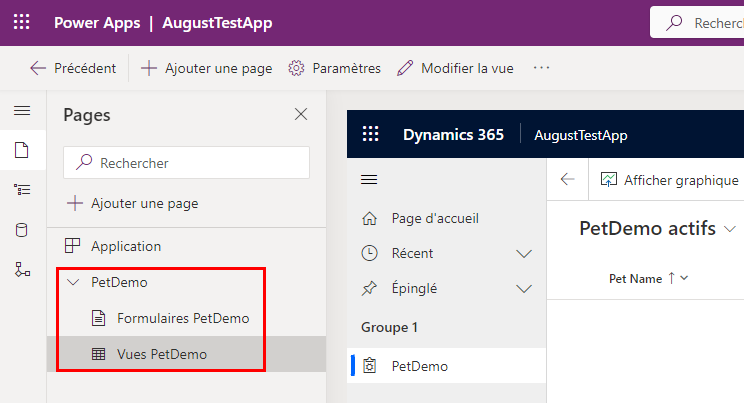Click Ajouter une page in Pages panel
This screenshot has height=403, width=744.
pos(133,204)
